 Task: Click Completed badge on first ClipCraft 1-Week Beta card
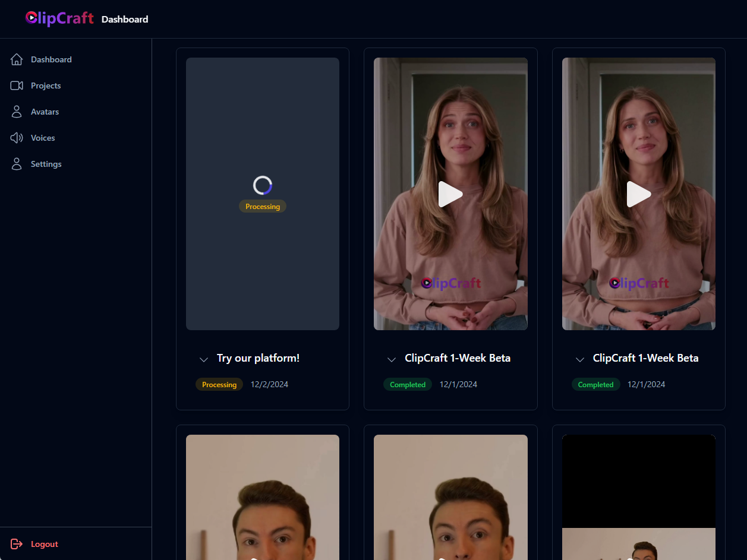click(x=408, y=384)
